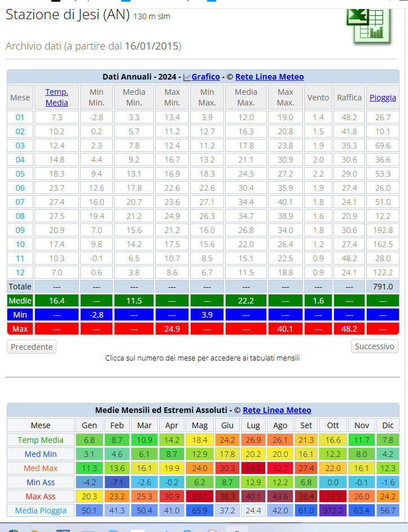Click the Excel export icon

coord(368,25)
